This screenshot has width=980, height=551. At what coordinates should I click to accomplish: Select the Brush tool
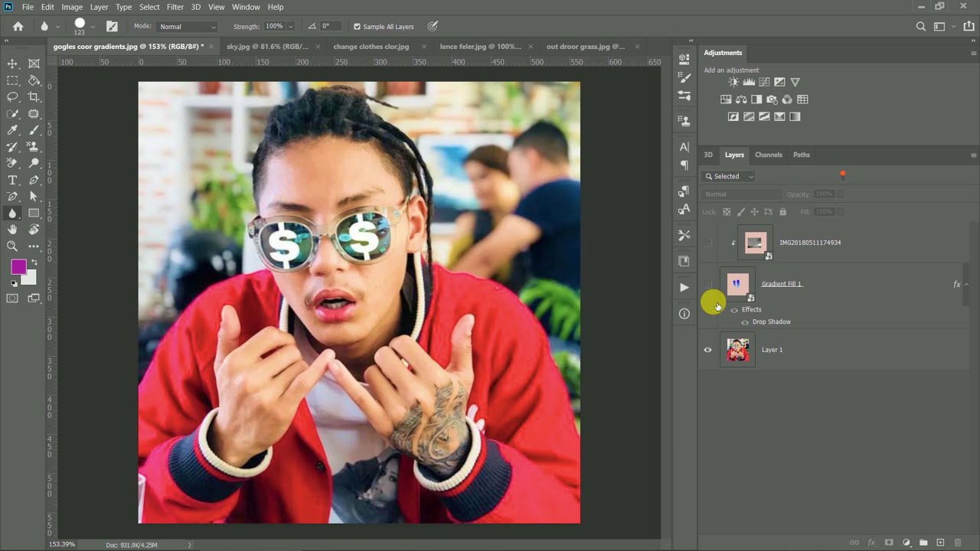[x=34, y=131]
